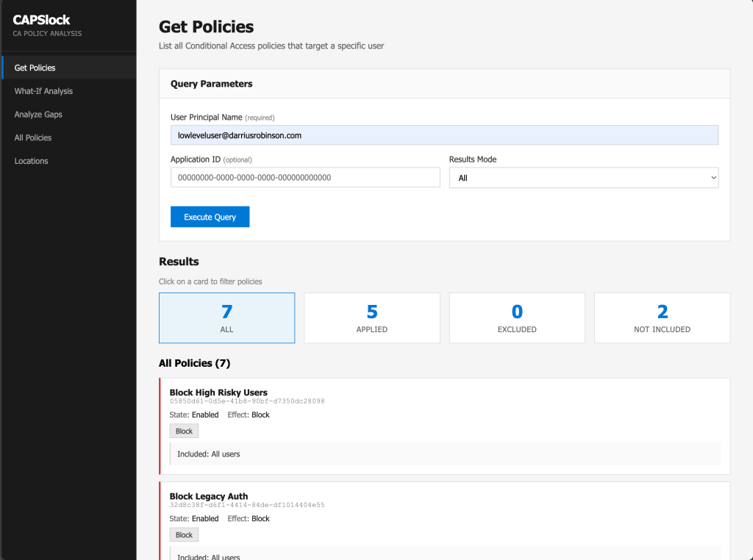Image resolution: width=753 pixels, height=560 pixels.
Task: Click the Block High Risky Users policy ID
Action: coord(247,401)
